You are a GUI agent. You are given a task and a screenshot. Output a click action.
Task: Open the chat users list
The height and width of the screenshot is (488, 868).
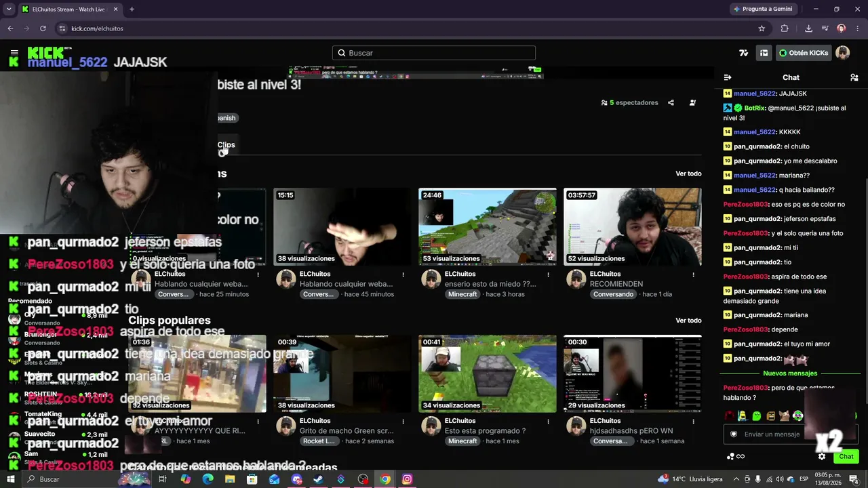854,77
